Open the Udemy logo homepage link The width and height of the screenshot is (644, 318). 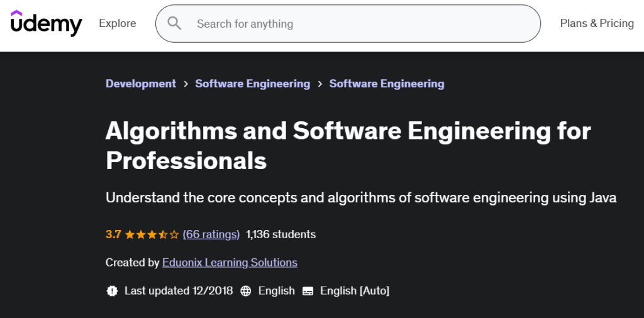point(47,23)
